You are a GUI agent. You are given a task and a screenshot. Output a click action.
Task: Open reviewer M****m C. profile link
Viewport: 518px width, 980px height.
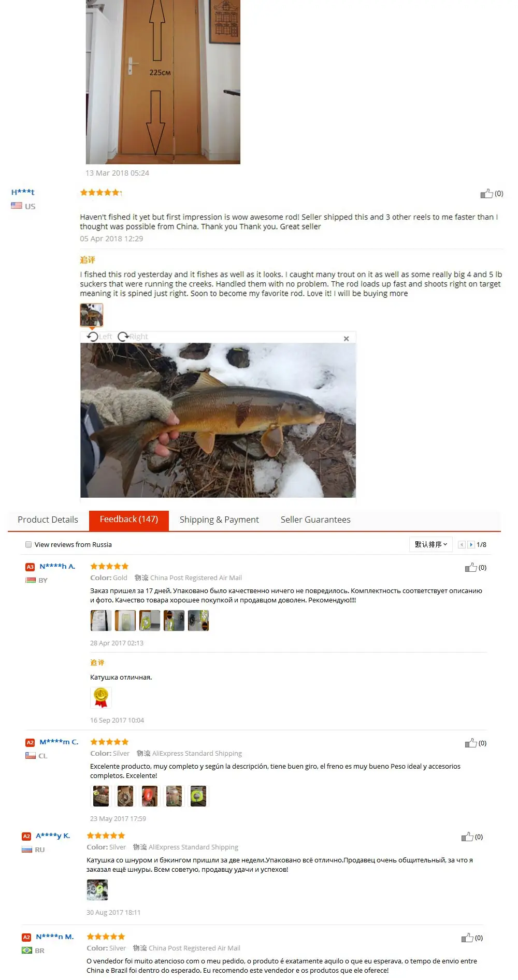(x=59, y=742)
